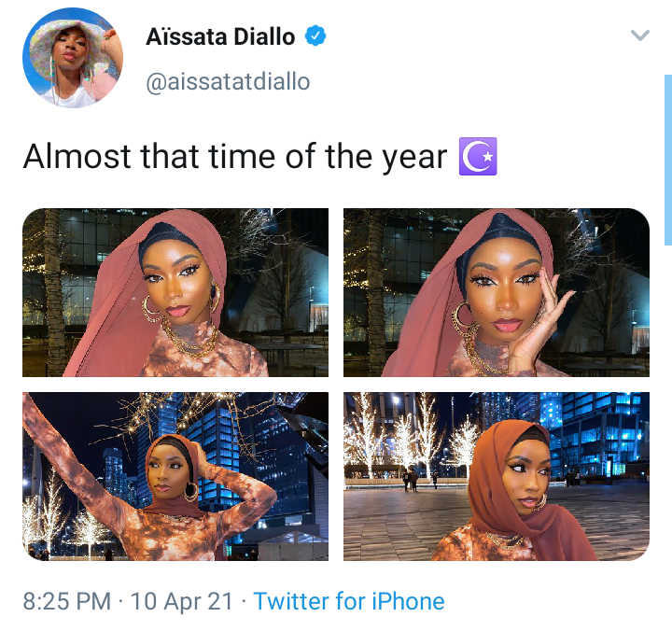Viewport: 672px width, 631px height.
Task: Click the crescent moon star emoji
Action: pos(478,157)
